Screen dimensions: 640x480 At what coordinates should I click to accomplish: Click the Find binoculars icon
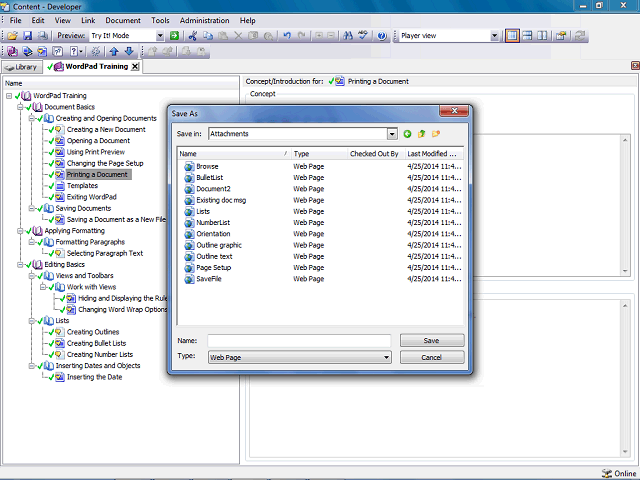(348, 36)
